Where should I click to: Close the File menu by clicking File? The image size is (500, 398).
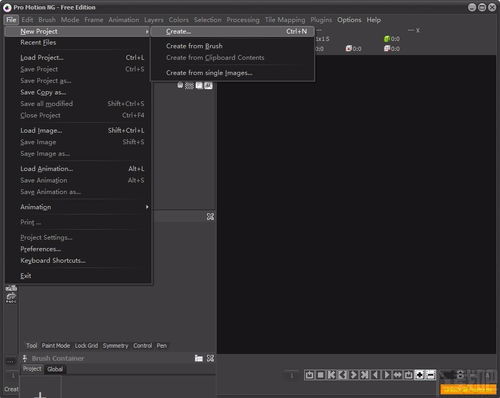pos(11,20)
